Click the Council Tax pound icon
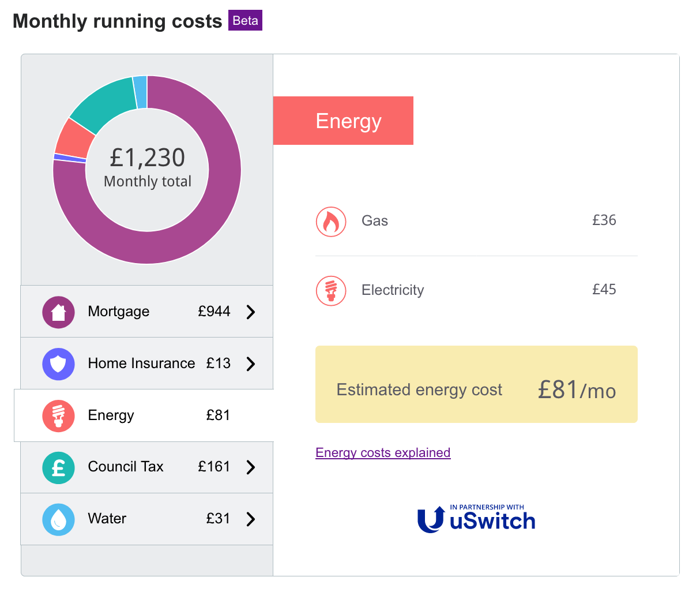Image resolution: width=700 pixels, height=592 pixels. click(x=58, y=467)
